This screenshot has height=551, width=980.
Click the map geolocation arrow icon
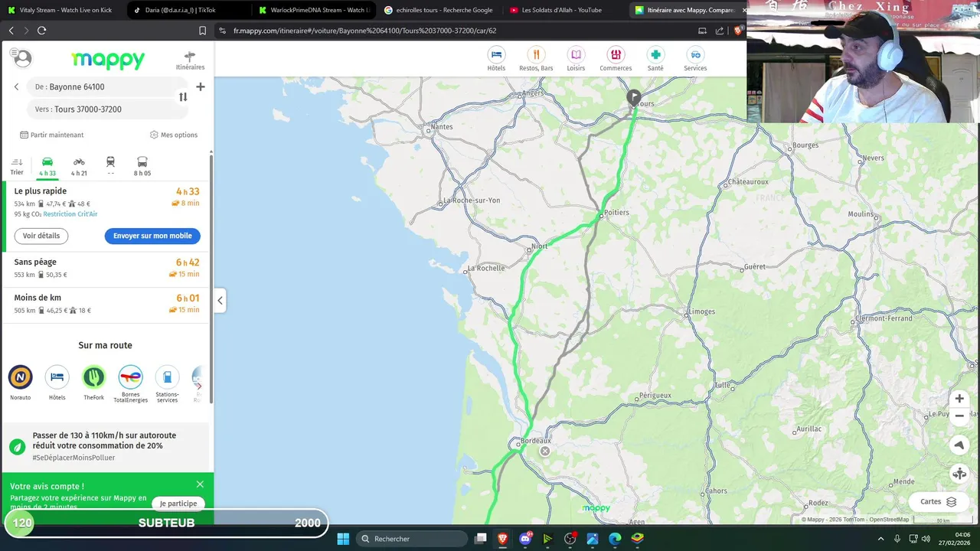[959, 445]
